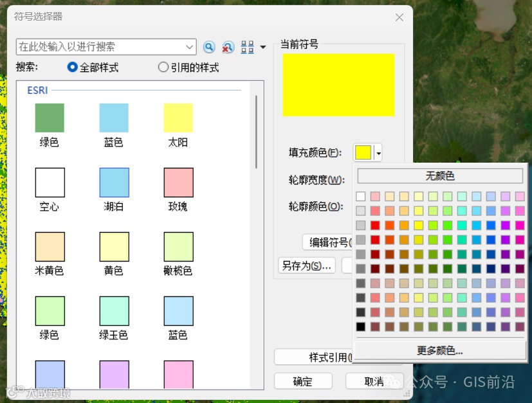Click the 样式引用 button
Viewport: 532px width, 403px height.
[314, 357]
